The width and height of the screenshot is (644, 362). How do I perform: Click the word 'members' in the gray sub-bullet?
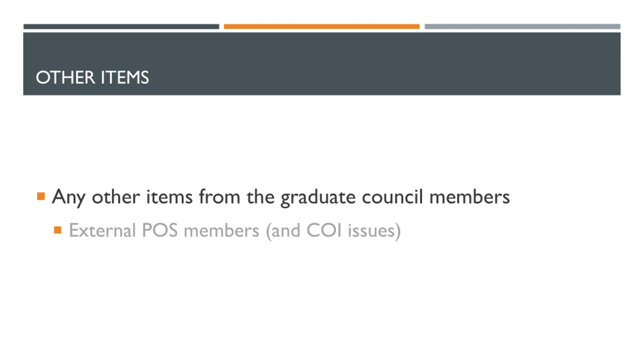point(221,230)
